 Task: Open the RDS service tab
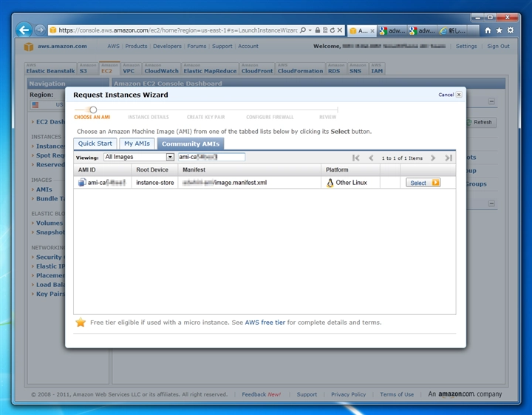[x=336, y=68]
